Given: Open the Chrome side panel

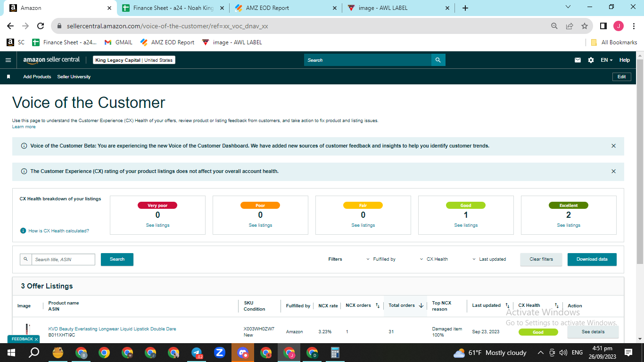Looking at the screenshot, I should pyautogui.click(x=603, y=26).
